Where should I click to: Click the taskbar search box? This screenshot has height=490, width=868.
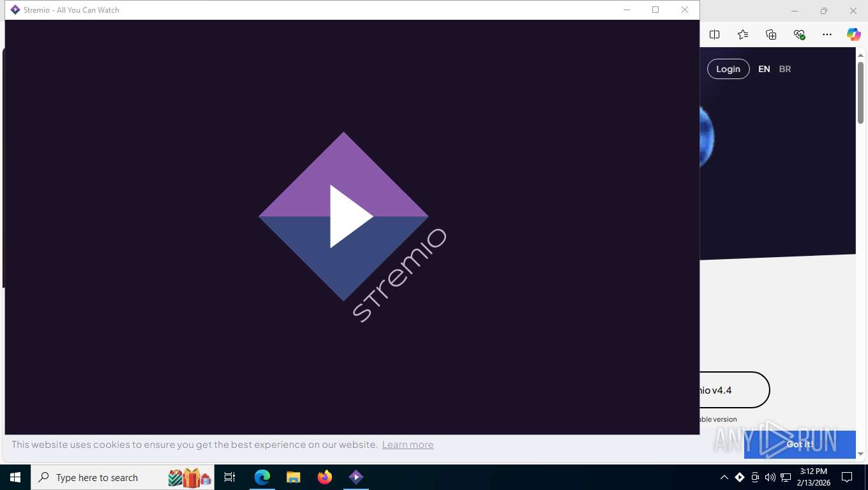point(123,477)
